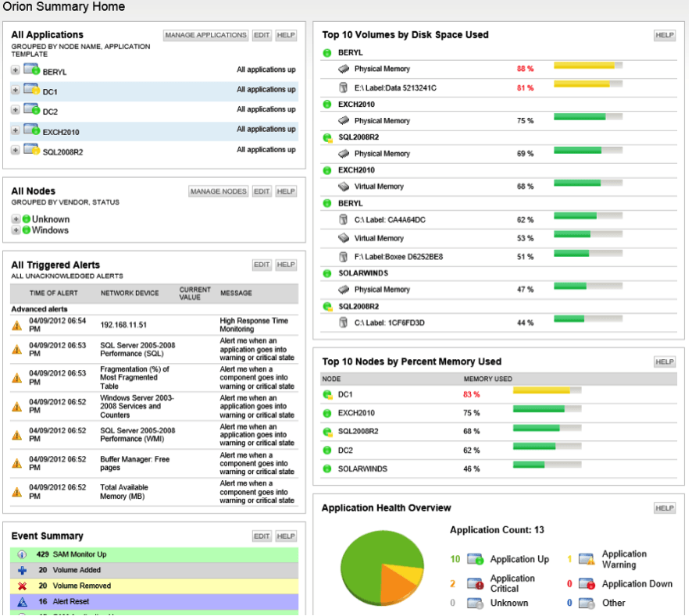Click the memory icon for 53% Virtual Memory
This screenshot has height=616, width=692.
(344, 238)
